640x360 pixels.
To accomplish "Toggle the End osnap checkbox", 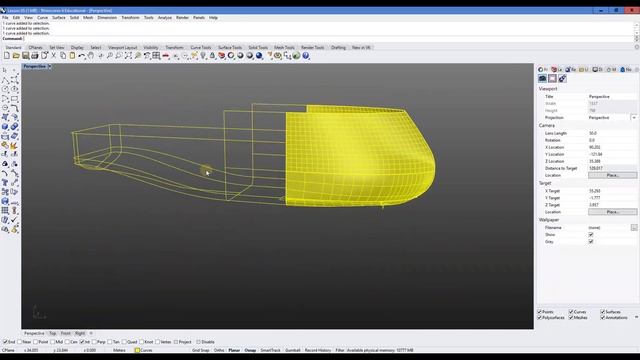I will pyautogui.click(x=5, y=342).
